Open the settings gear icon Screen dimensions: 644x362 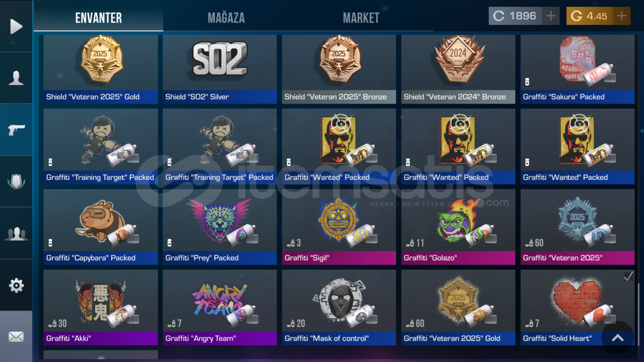click(16, 285)
